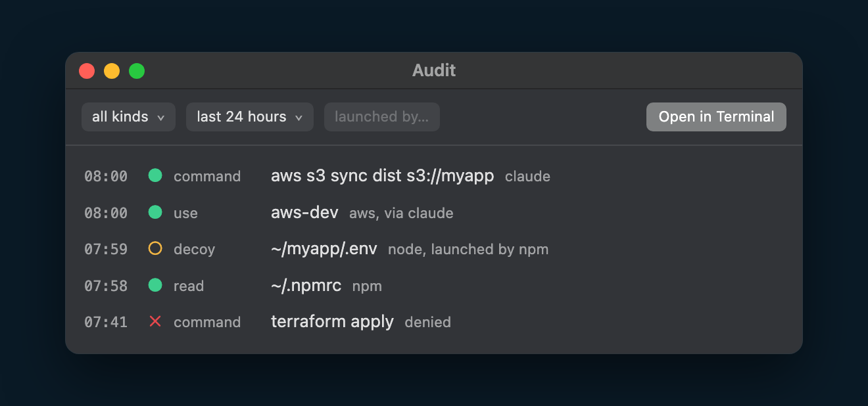Click 'aws, via claude' detail text
868x406 pixels.
(401, 214)
